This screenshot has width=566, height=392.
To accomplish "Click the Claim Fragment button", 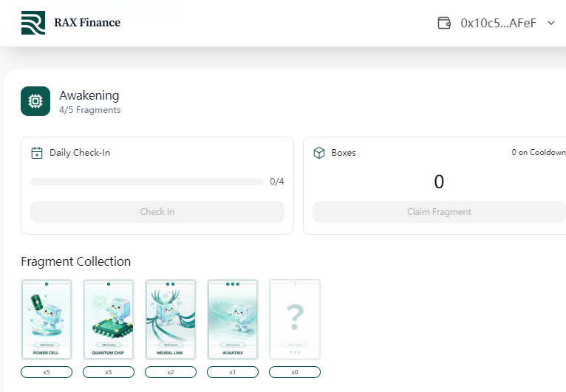I will [439, 212].
